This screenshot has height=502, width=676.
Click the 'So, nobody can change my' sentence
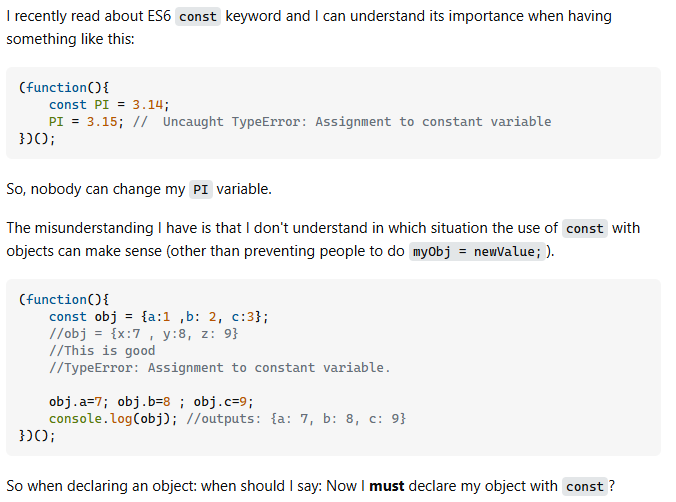pos(94,189)
